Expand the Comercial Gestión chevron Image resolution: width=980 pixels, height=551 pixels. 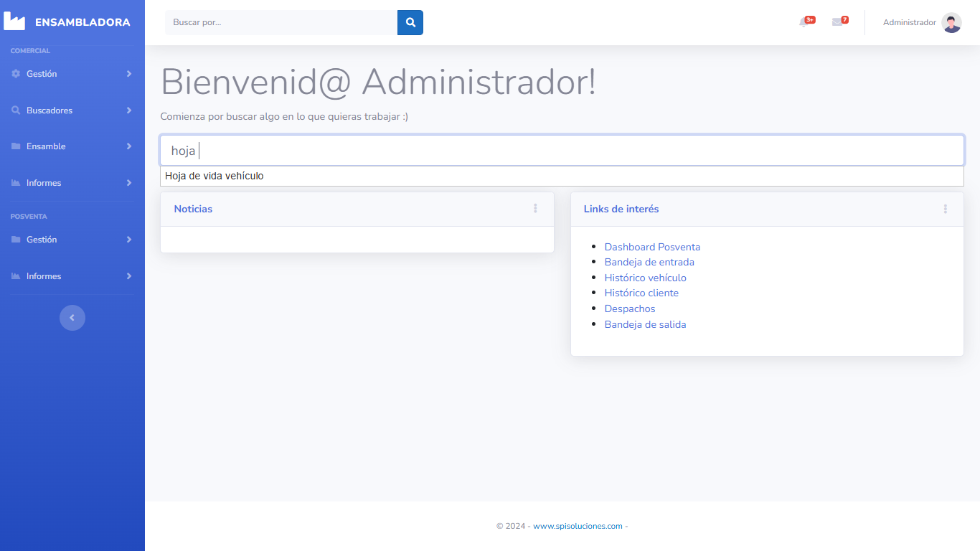129,74
